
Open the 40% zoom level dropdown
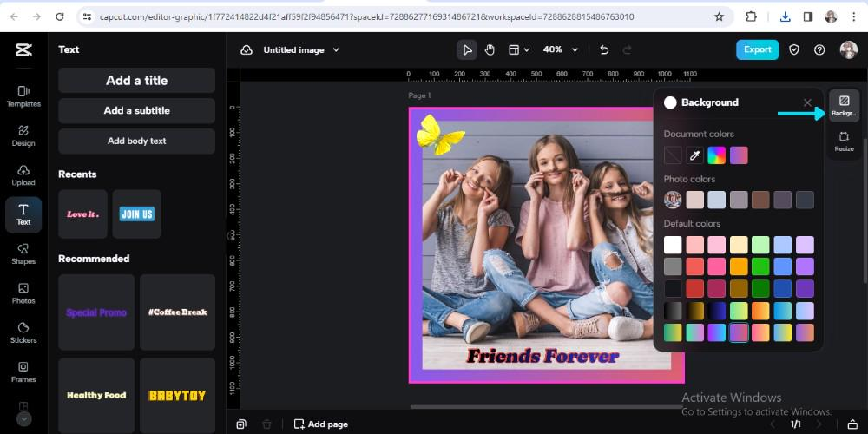coord(560,49)
